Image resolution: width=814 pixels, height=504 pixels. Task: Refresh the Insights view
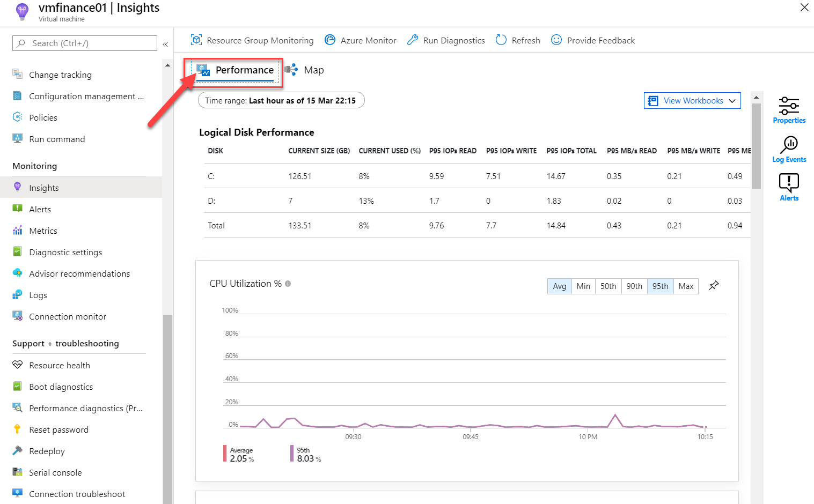pyautogui.click(x=518, y=40)
